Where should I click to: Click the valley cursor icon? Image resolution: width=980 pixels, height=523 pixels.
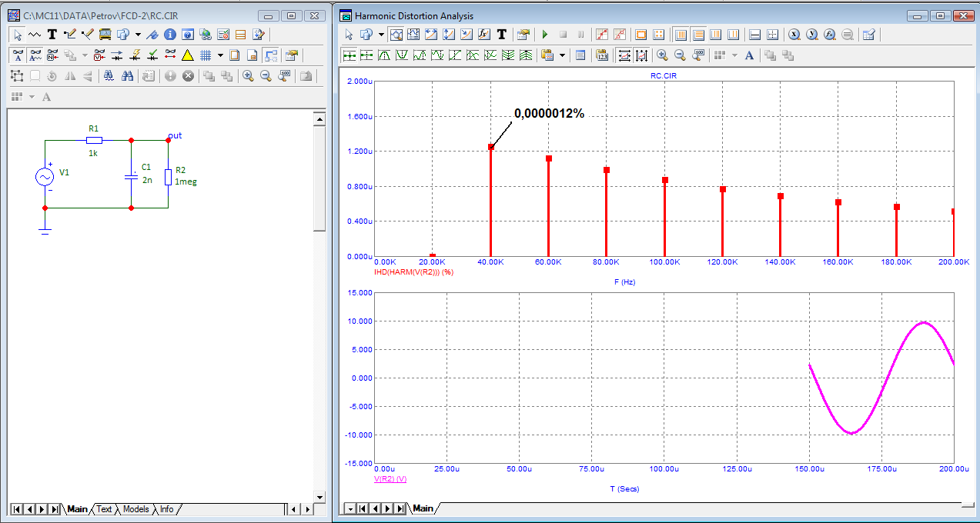pos(402,55)
